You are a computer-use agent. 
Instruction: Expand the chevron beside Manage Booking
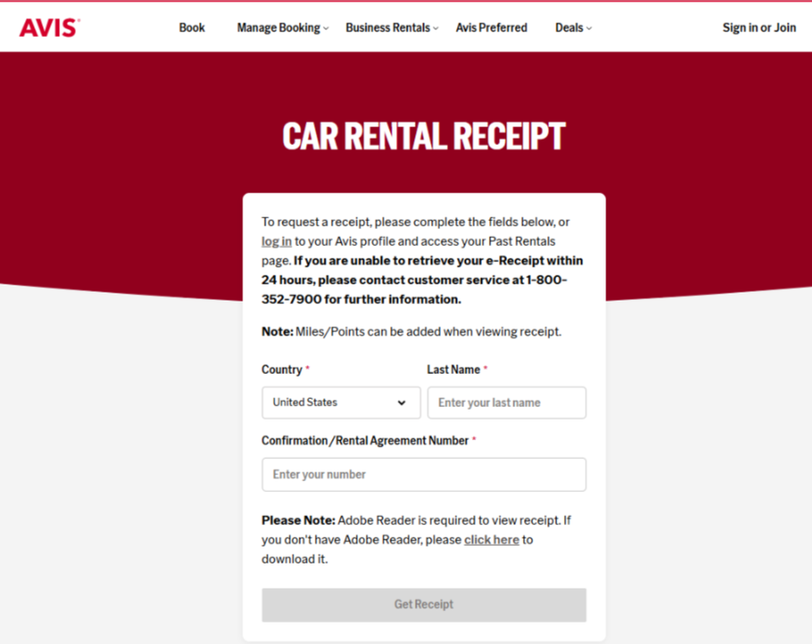326,29
